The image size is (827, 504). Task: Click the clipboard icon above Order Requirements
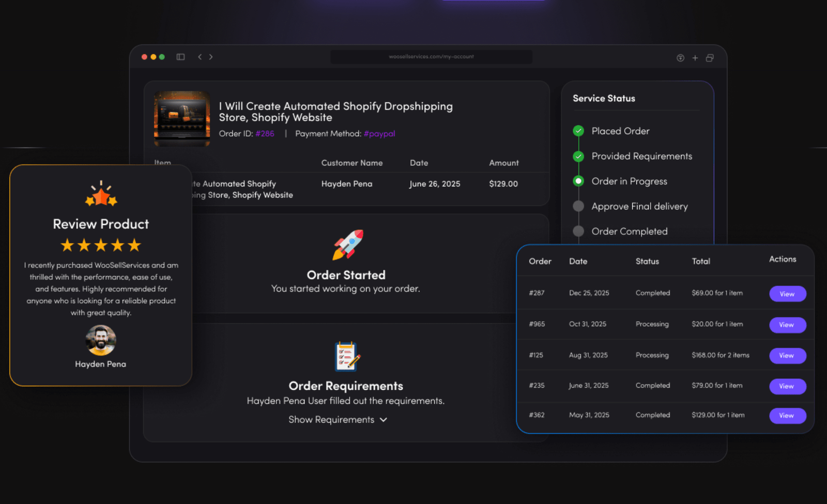(347, 357)
